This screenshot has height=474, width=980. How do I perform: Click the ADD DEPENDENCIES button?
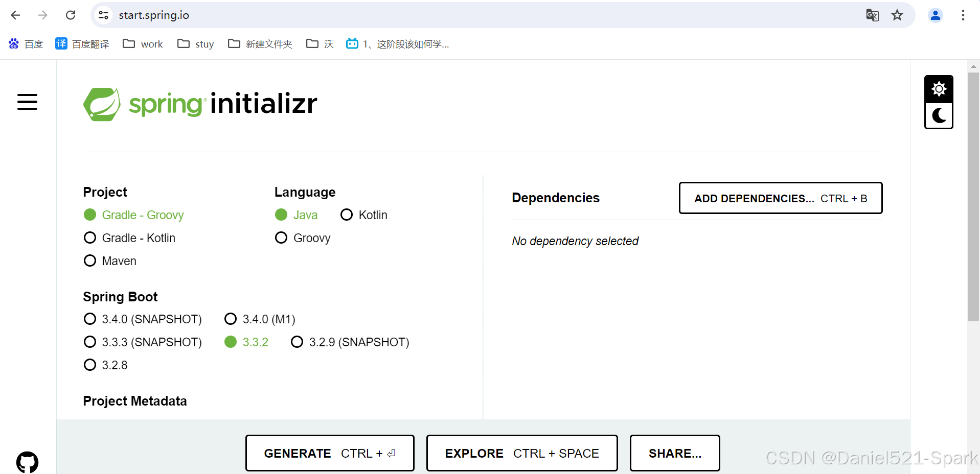pos(780,198)
